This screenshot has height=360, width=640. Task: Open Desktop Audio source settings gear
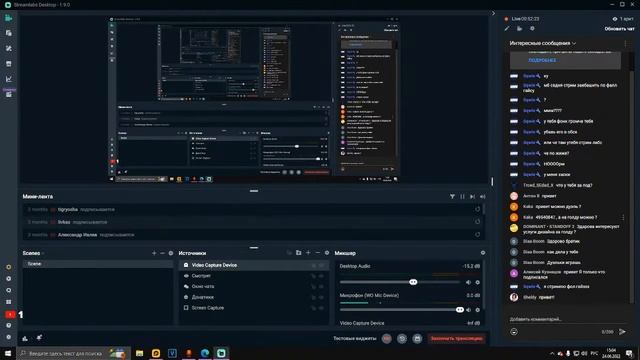pos(478,282)
